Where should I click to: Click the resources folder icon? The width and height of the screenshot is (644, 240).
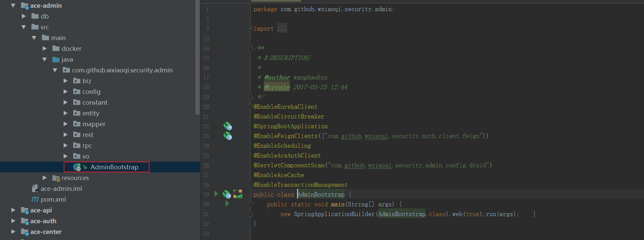tap(56, 178)
